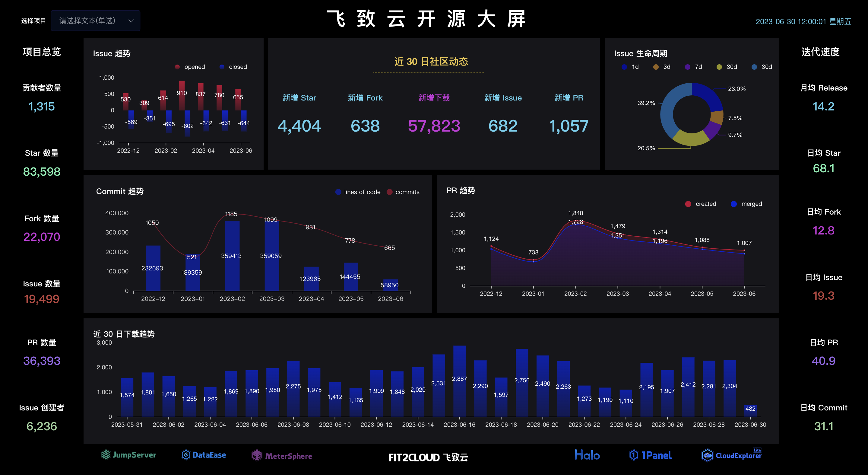Click the 新增下载 value 57,823
868x475 pixels.
click(x=434, y=126)
